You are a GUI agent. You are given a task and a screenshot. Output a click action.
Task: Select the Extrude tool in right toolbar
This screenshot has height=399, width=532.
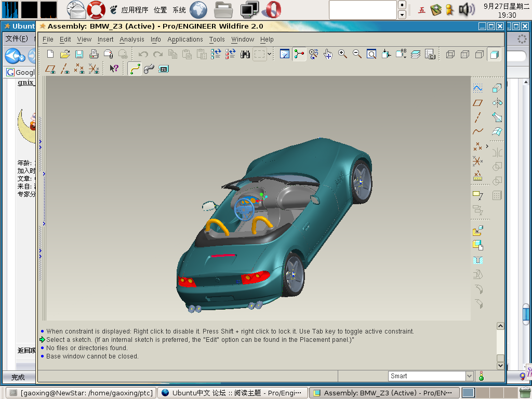[x=497, y=88]
